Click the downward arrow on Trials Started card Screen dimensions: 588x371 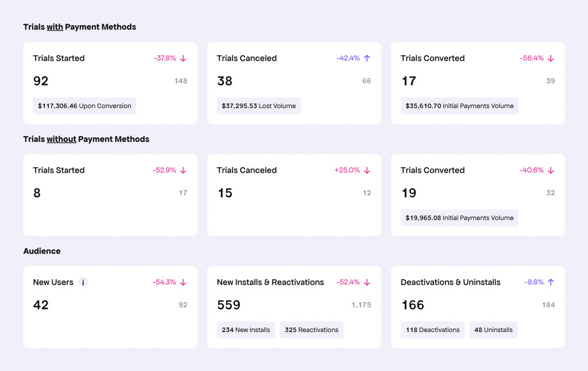(183, 58)
